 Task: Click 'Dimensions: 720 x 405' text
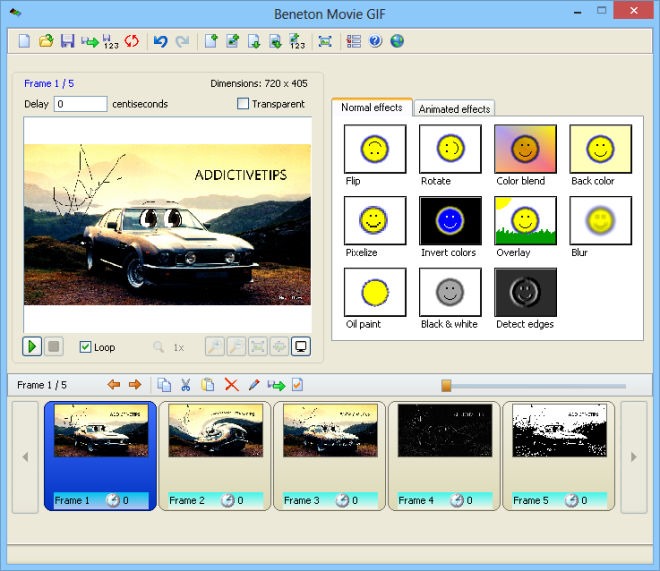tap(259, 83)
